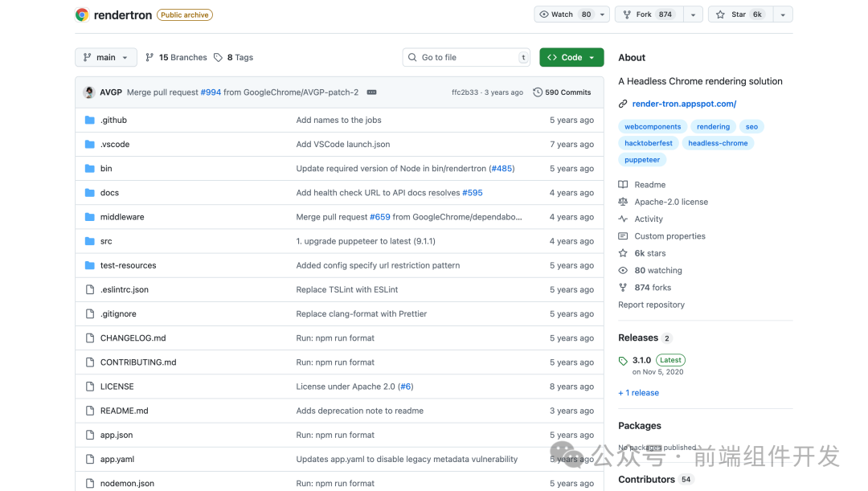Select the hacktoberfest topic tag
Image resolution: width=868 pixels, height=491 pixels.
click(x=649, y=143)
